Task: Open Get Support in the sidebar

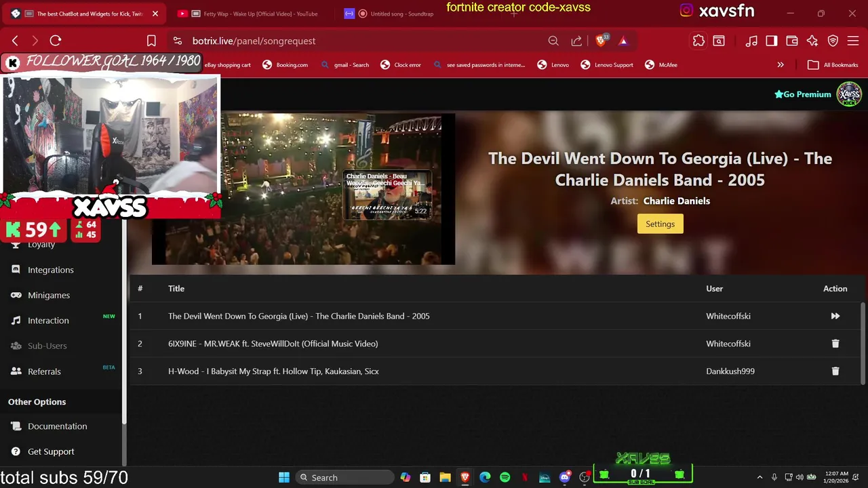Action: tap(51, 451)
